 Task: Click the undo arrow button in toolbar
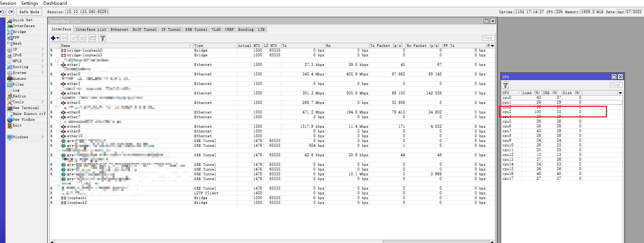2,12
